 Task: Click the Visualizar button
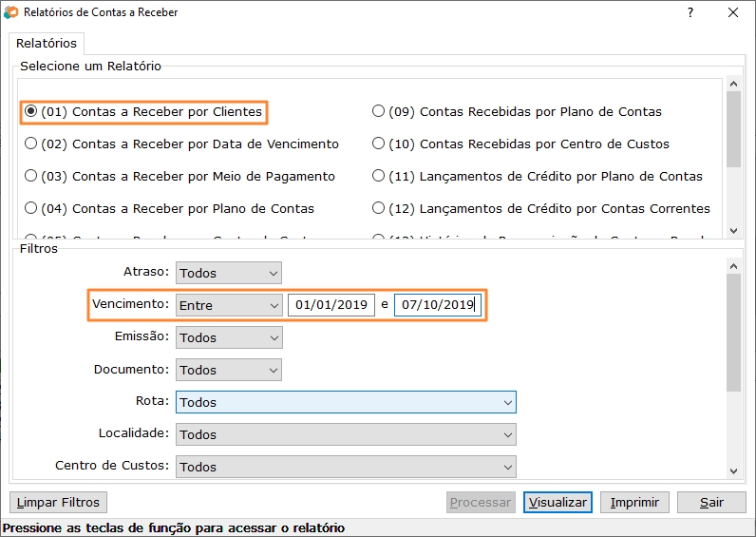[558, 502]
